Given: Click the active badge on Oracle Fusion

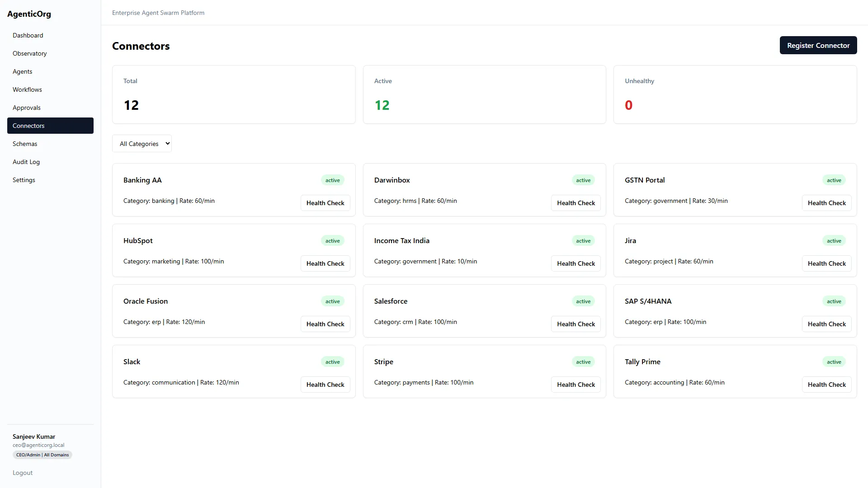Looking at the screenshot, I should [x=333, y=301].
